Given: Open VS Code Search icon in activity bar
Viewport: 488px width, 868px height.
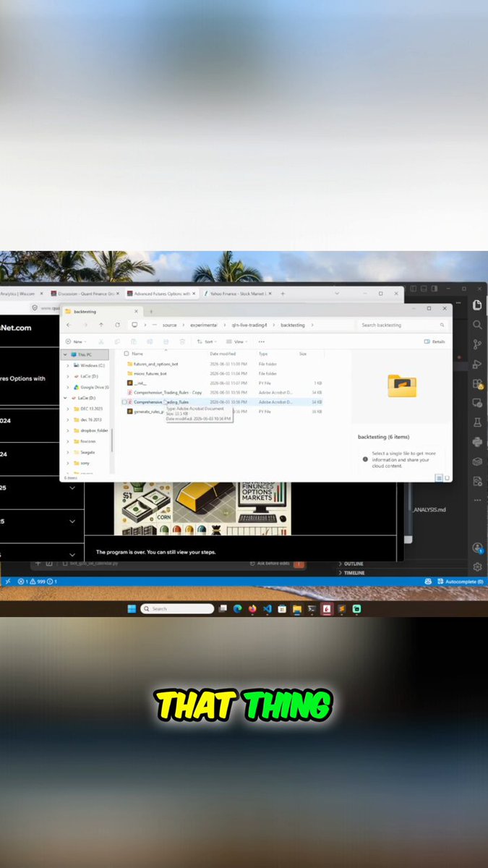Looking at the screenshot, I should tap(477, 325).
